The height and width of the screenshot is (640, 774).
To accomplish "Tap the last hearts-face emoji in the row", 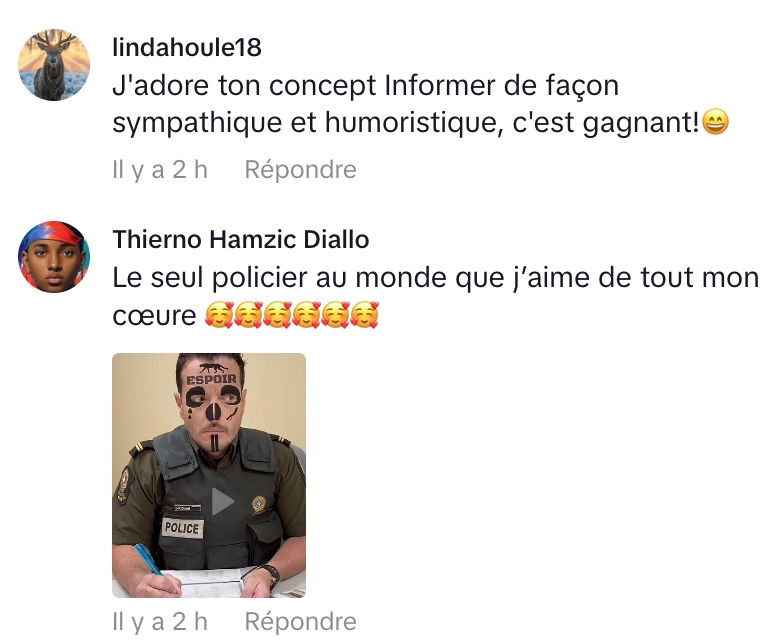I will coord(364,315).
